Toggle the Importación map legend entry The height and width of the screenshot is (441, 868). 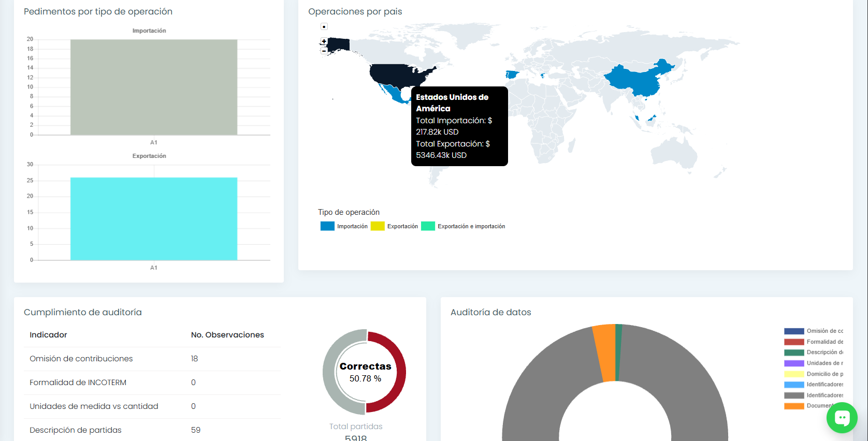point(344,226)
